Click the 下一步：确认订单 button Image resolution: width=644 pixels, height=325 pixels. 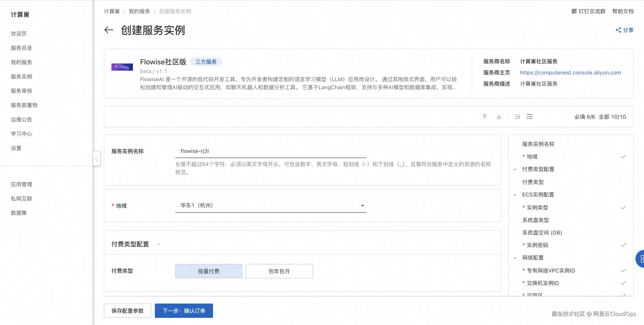[x=184, y=310]
